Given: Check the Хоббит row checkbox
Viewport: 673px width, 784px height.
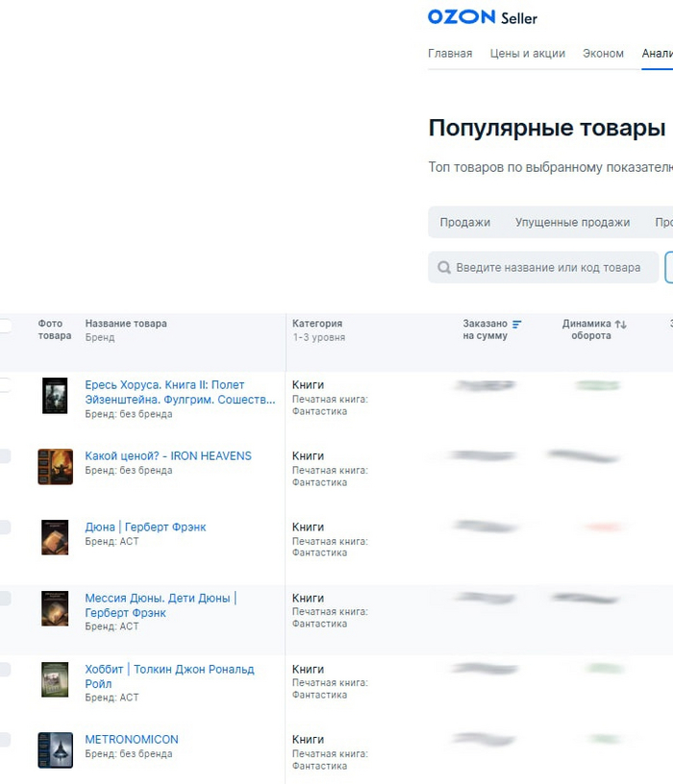Looking at the screenshot, I should point(5,669).
